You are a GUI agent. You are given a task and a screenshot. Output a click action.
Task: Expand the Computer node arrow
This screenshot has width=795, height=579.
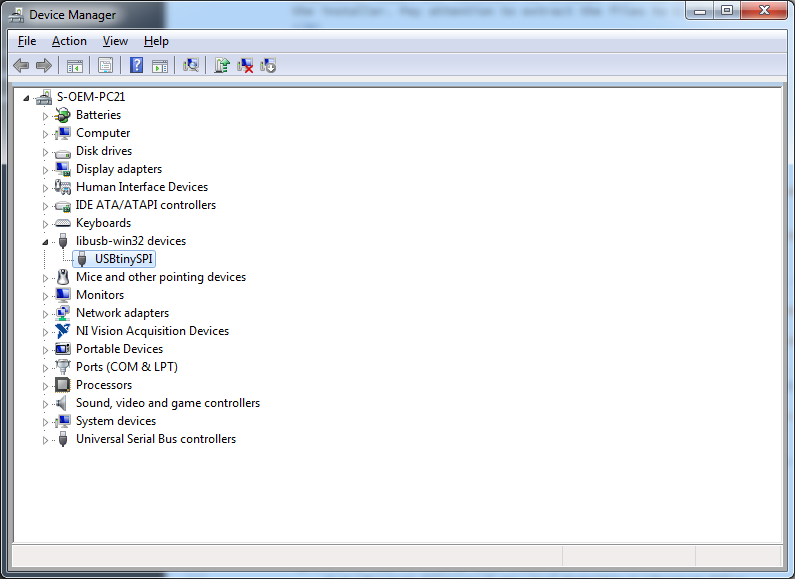[45, 134]
